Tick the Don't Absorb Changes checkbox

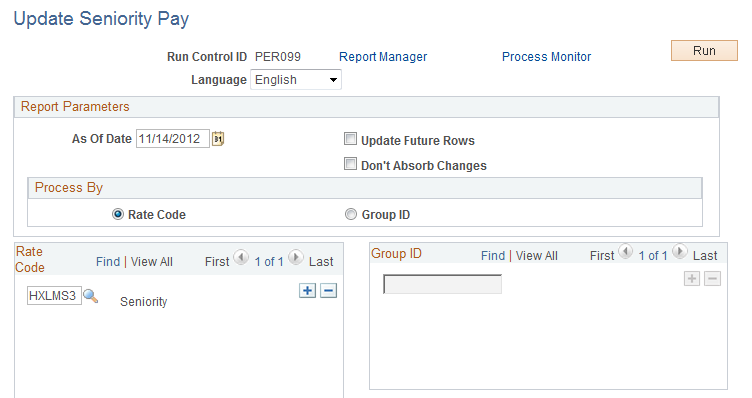pyautogui.click(x=351, y=164)
